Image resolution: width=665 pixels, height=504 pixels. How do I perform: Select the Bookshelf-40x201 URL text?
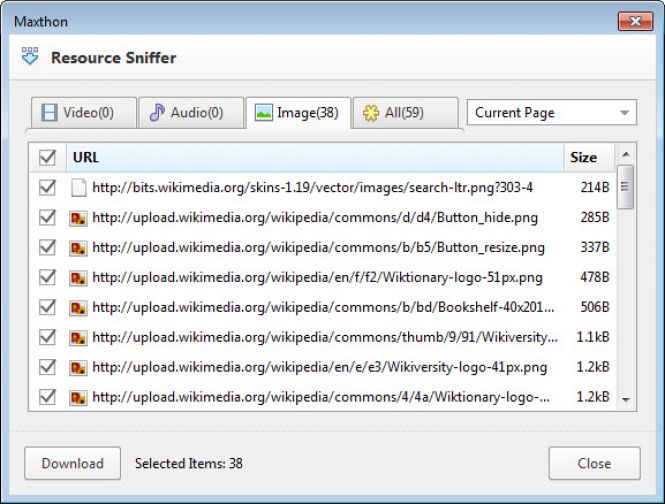pyautogui.click(x=323, y=308)
